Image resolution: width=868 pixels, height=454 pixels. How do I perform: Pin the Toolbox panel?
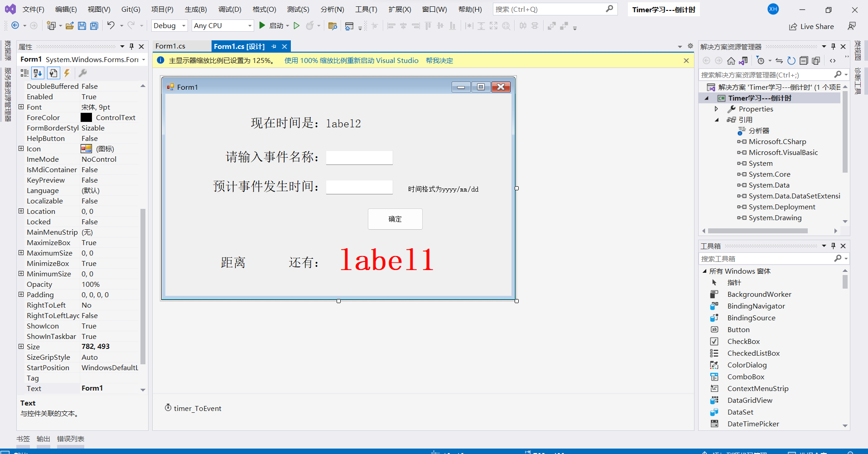(x=833, y=246)
